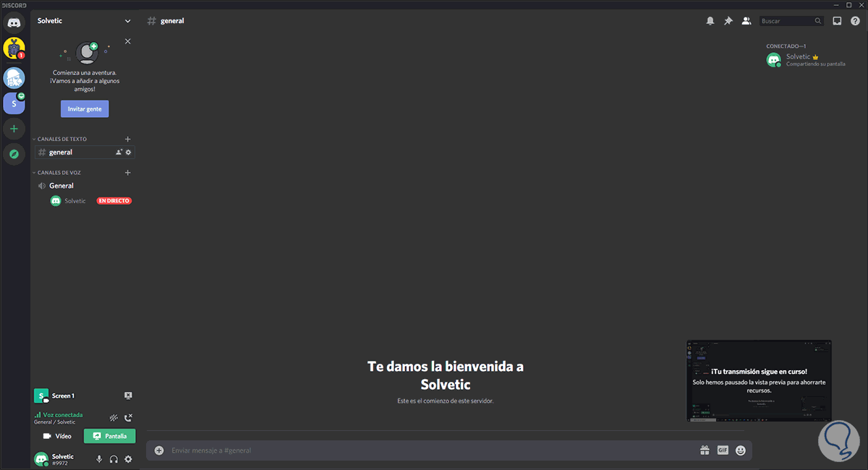Open the GIF picker

click(x=723, y=450)
